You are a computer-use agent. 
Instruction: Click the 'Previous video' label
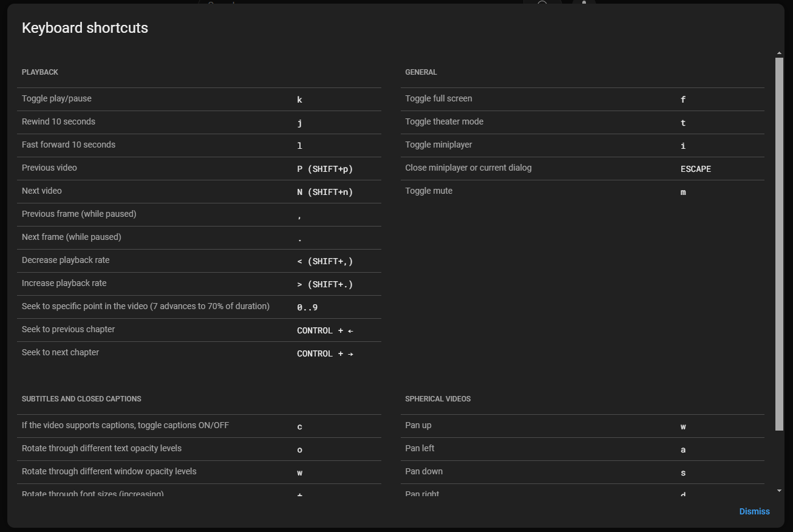[49, 168]
